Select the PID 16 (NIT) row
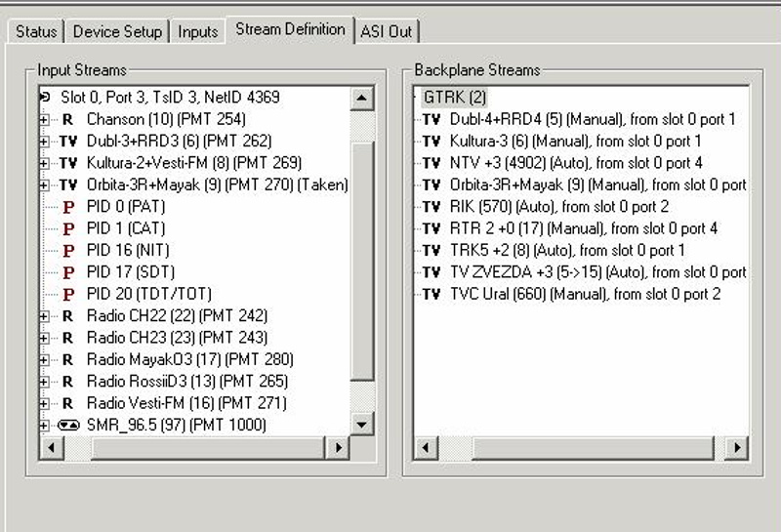 tap(128, 251)
